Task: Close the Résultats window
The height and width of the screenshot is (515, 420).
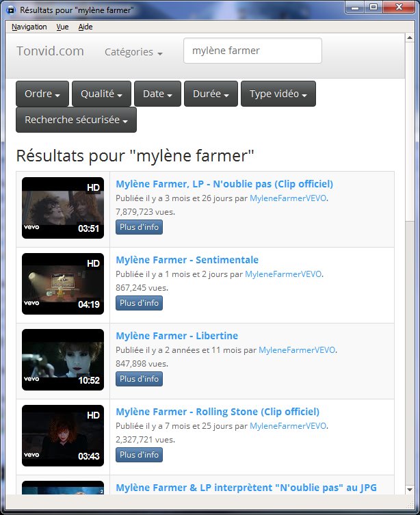Action: click(399, 8)
